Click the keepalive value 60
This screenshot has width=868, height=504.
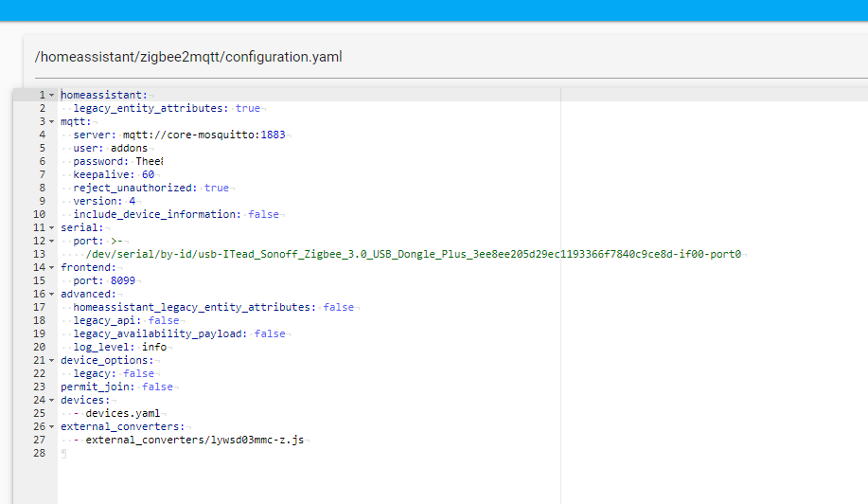pos(148,175)
